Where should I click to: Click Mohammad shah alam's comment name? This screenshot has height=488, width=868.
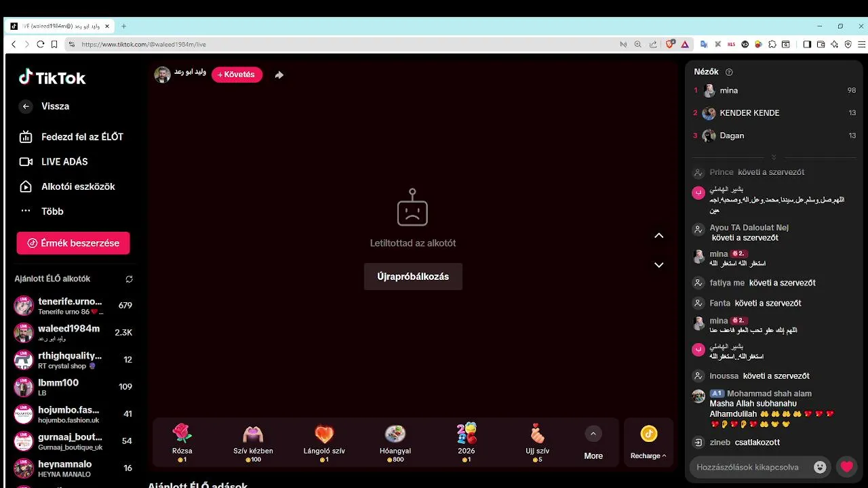[769, 394]
